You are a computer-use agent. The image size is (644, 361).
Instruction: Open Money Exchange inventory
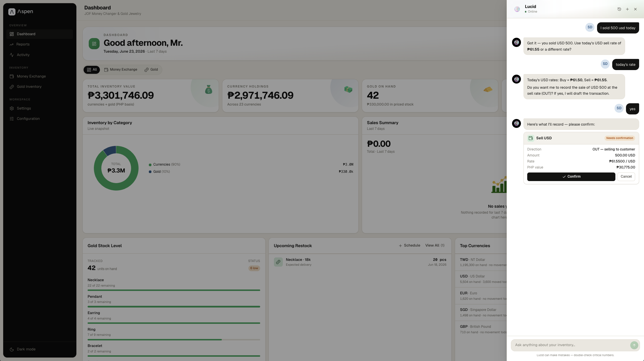point(40,76)
